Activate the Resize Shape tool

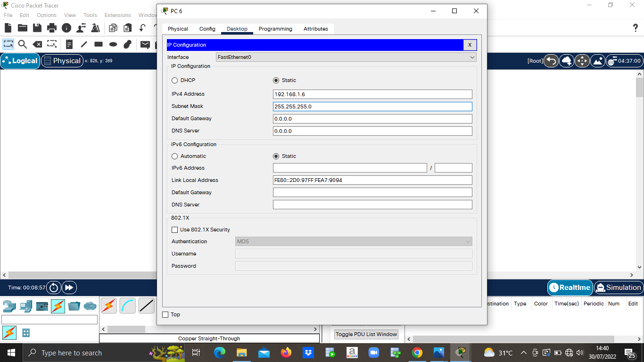[x=52, y=44]
